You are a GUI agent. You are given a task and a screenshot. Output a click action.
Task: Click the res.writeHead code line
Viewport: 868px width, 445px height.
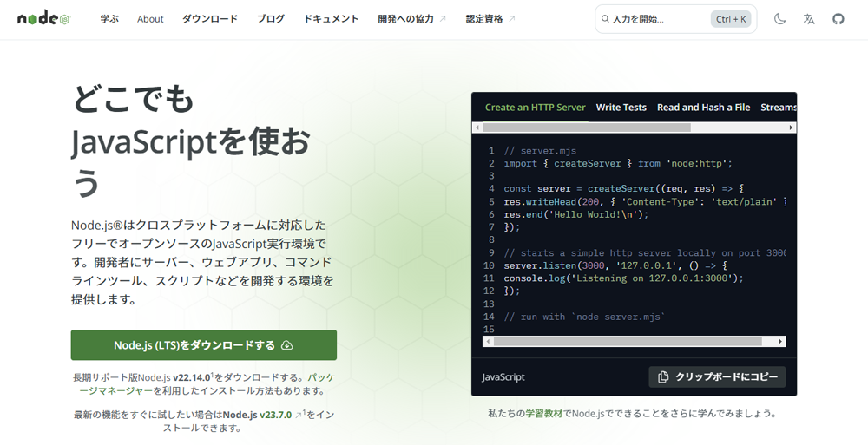[x=645, y=202]
